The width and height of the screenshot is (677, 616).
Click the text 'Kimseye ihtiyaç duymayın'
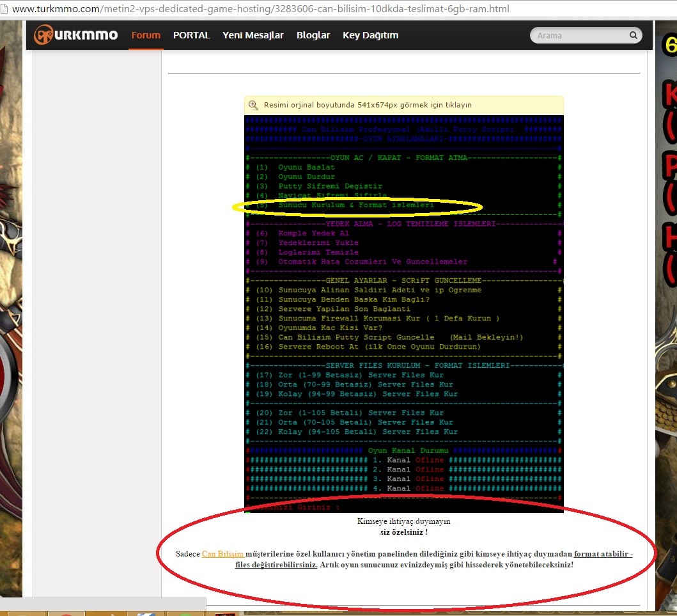[403, 521]
